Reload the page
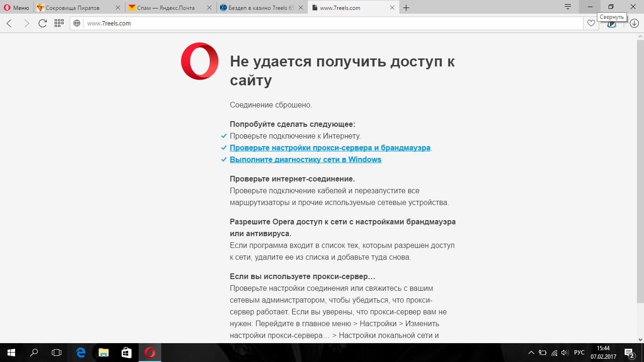This screenshot has height=362, width=644. tap(42, 23)
